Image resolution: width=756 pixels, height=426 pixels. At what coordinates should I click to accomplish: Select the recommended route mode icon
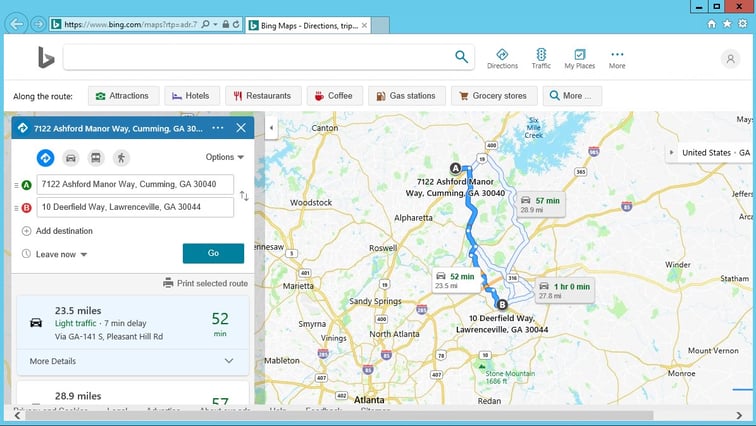click(45, 158)
